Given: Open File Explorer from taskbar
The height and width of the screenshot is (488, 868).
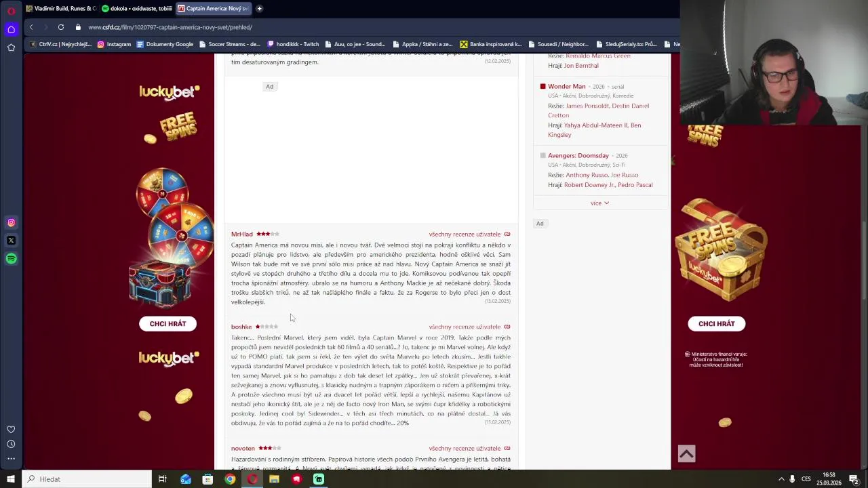Looking at the screenshot, I should point(274,479).
